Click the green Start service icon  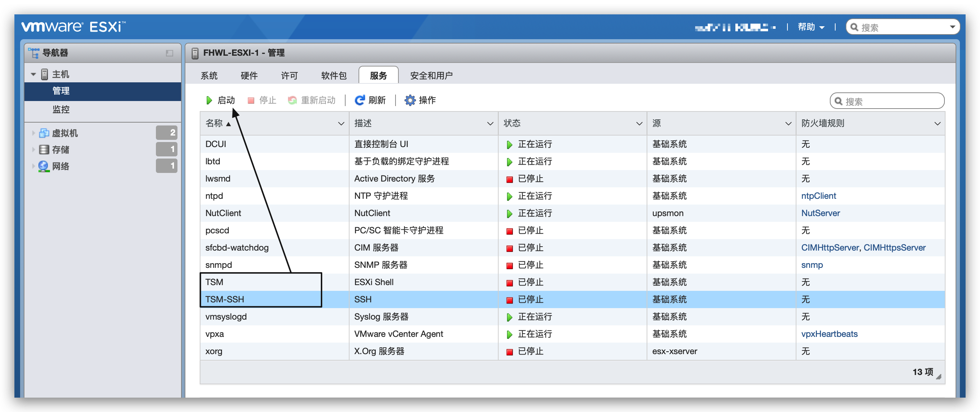click(x=209, y=100)
